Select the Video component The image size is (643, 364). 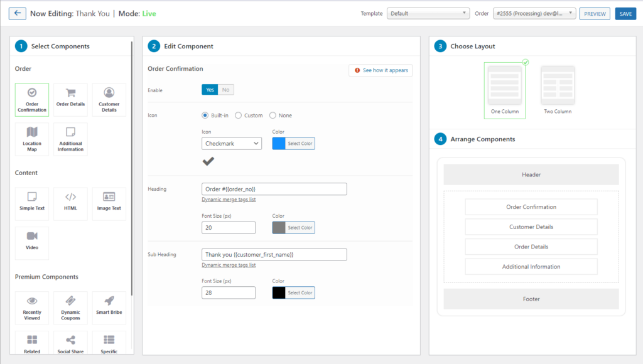[x=32, y=243]
